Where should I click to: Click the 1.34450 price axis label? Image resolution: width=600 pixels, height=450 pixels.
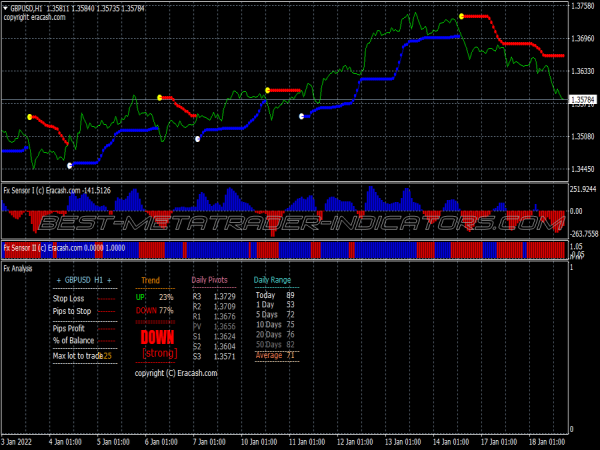583,169
